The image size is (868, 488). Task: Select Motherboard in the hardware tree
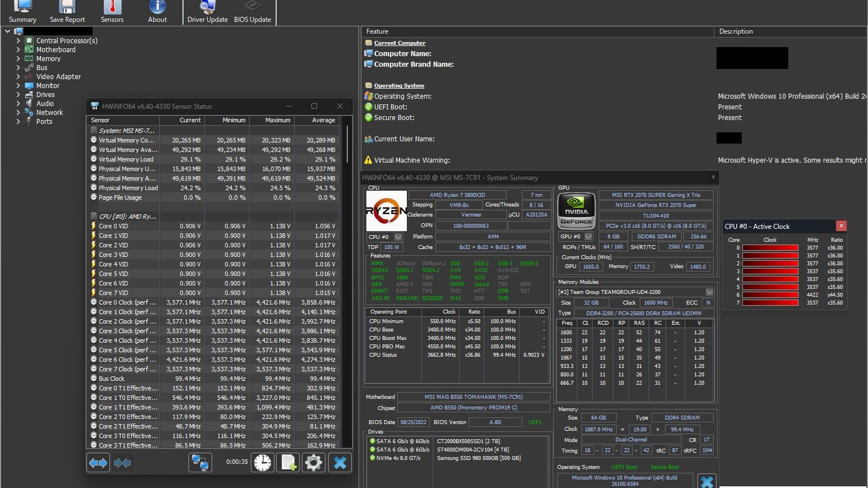point(56,50)
